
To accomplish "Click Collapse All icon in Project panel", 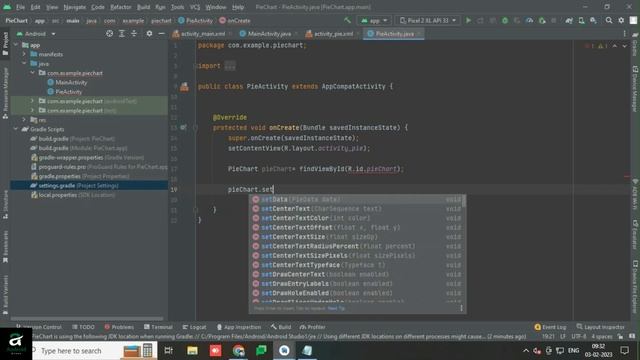I will (x=134, y=34).
